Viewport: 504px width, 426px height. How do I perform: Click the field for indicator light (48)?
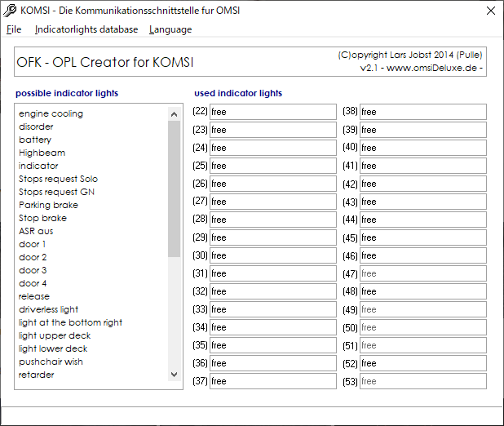423,291
